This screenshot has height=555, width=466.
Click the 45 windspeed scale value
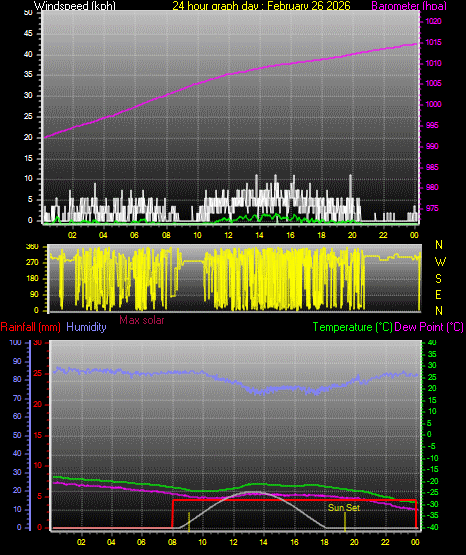point(28,34)
